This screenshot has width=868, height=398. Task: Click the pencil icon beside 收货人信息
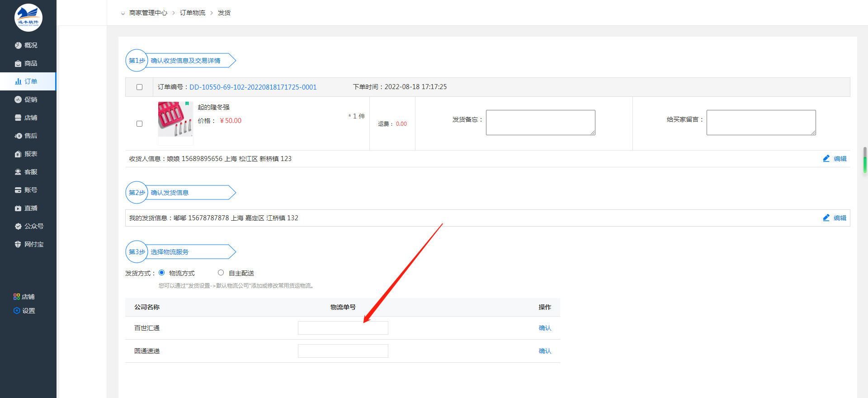(826, 158)
